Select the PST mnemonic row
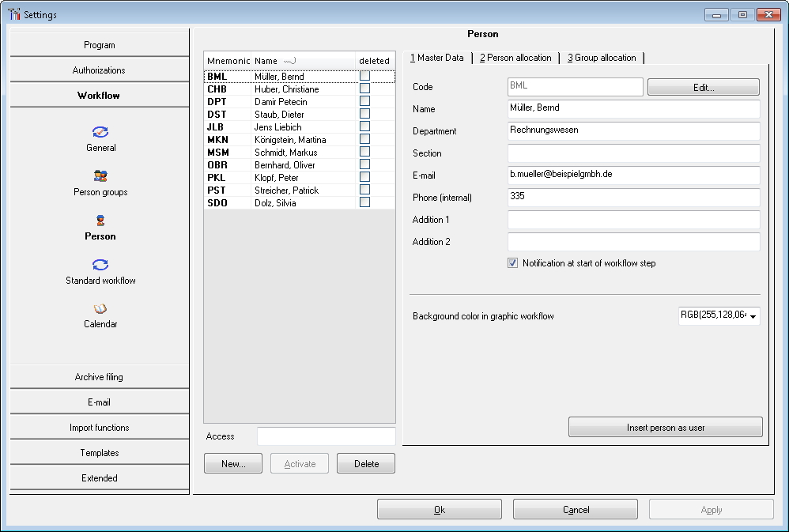Screen dimensions: 789x532 tap(300, 190)
